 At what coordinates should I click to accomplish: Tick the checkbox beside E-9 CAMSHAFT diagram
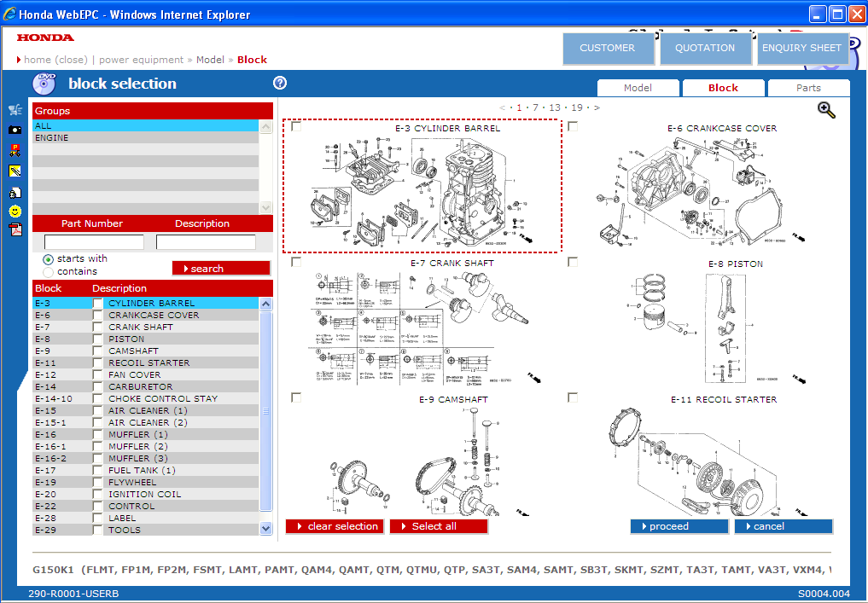point(296,397)
